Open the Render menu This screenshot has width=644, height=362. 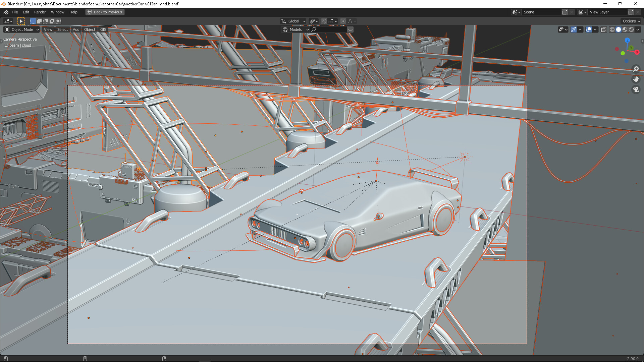(40, 12)
